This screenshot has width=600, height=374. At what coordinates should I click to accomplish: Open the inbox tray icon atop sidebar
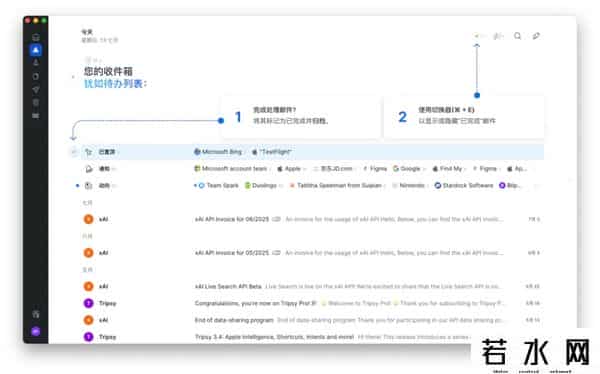point(36,37)
